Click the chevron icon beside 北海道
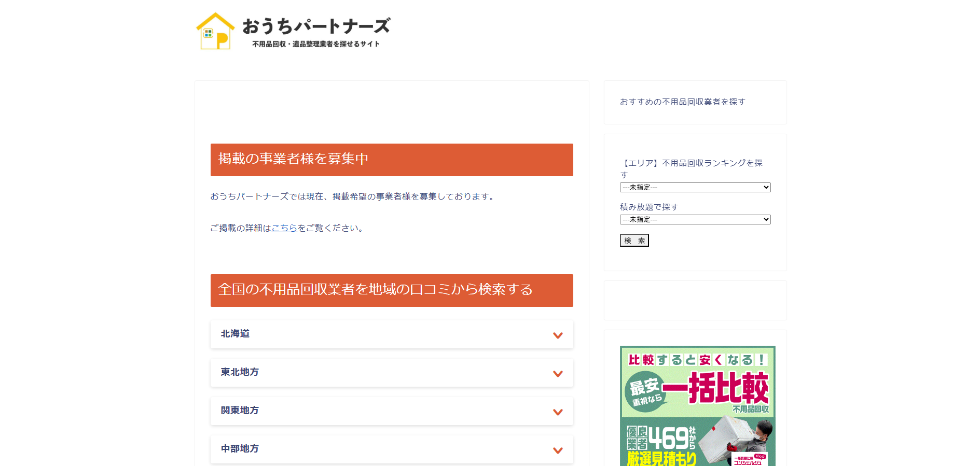 (558, 335)
